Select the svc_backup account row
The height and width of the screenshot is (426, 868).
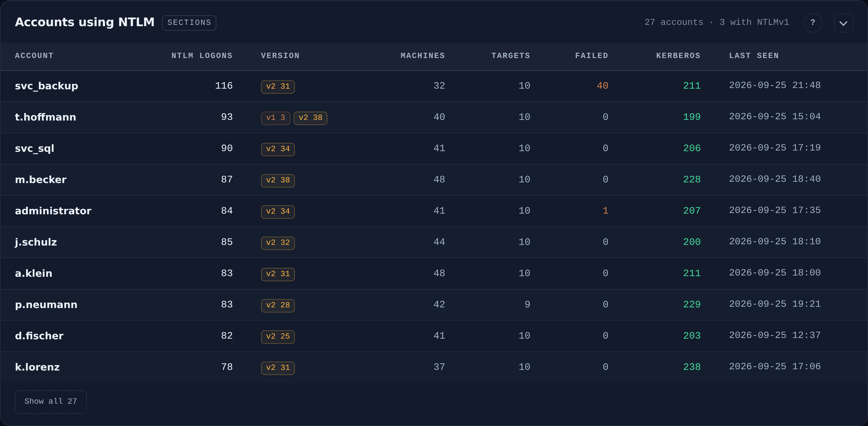point(434,86)
